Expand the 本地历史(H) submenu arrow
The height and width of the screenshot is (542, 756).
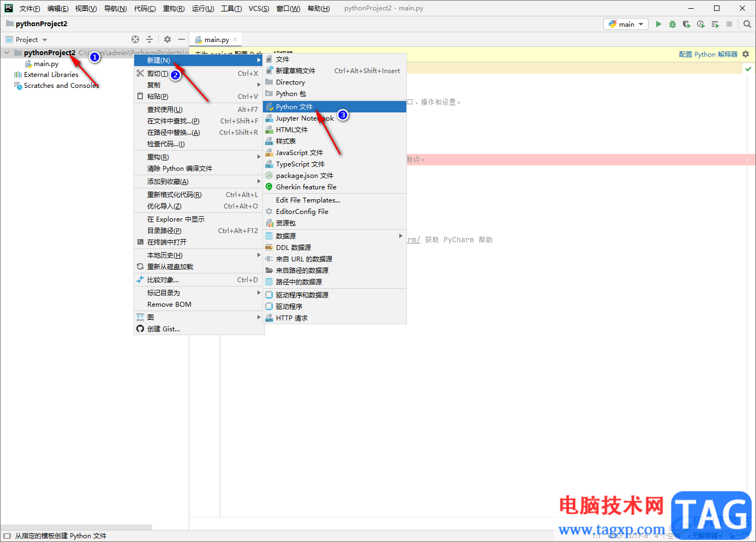pos(259,255)
